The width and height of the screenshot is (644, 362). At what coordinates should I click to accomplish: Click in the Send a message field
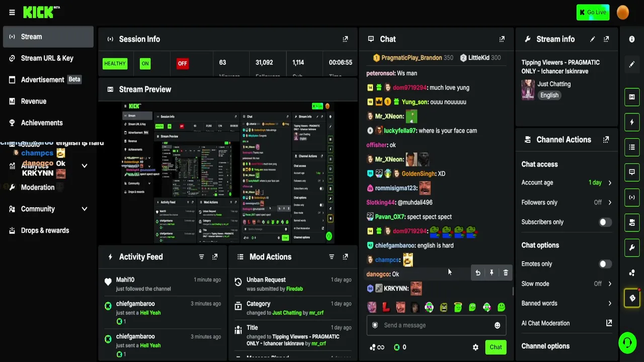436,325
